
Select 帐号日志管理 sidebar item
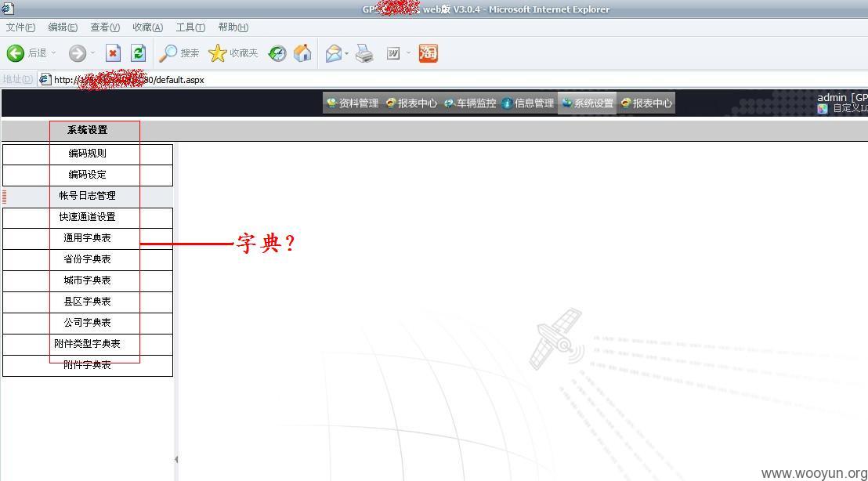click(88, 196)
